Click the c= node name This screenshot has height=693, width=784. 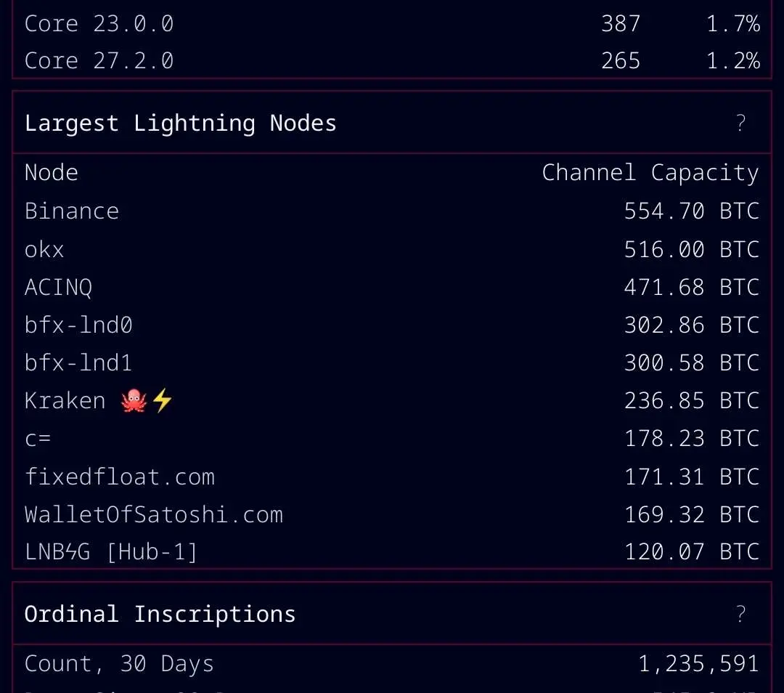pyautogui.click(x=38, y=439)
